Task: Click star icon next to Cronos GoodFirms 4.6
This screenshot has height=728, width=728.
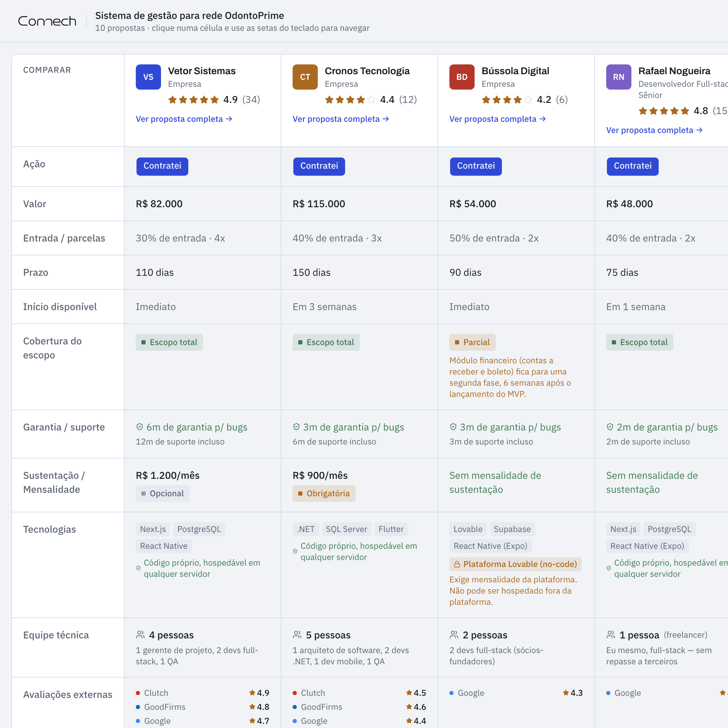Action: [409, 707]
